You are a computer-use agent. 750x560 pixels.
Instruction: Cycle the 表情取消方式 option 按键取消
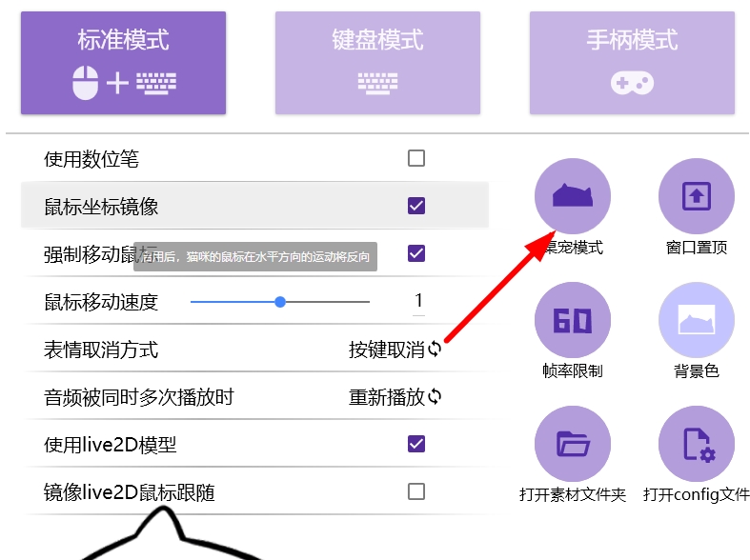click(x=395, y=350)
